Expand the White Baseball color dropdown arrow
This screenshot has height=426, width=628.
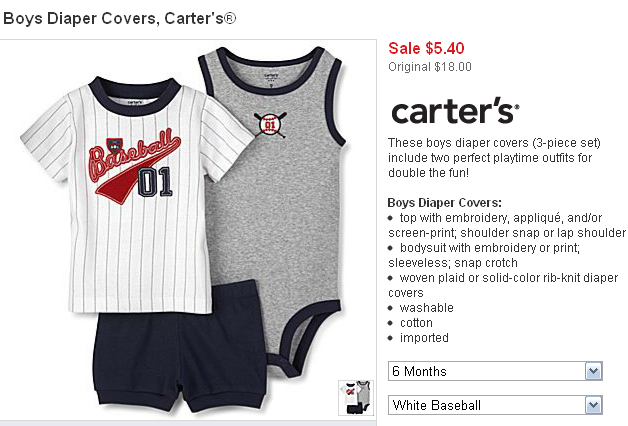593,406
